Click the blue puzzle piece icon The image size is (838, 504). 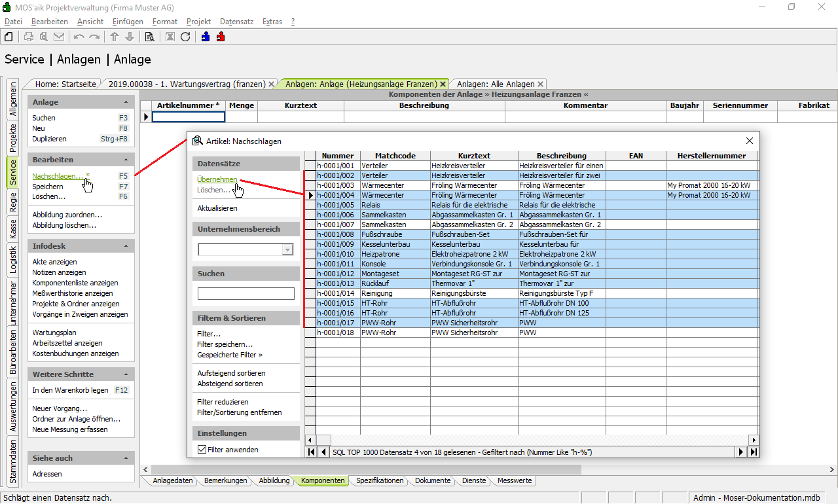coord(206,37)
